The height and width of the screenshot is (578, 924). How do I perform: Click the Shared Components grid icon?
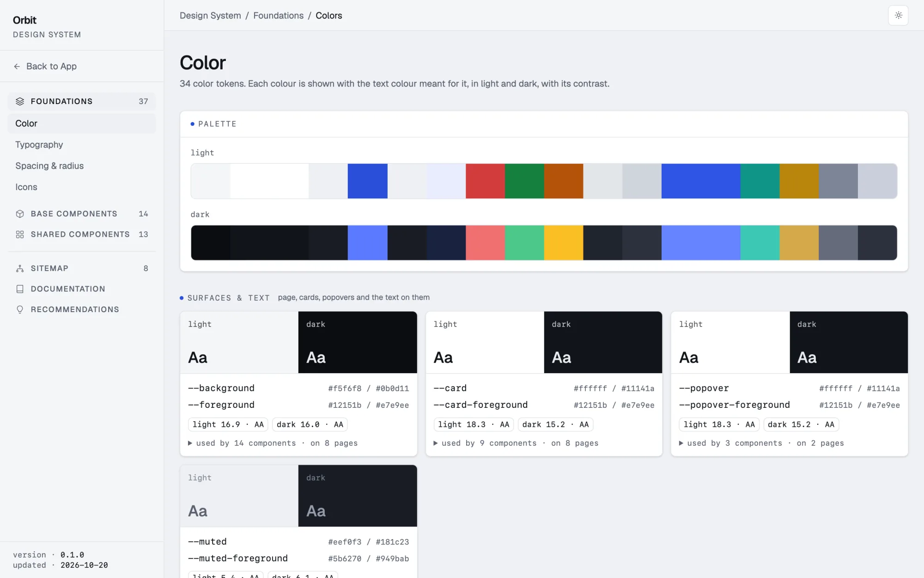(x=20, y=234)
